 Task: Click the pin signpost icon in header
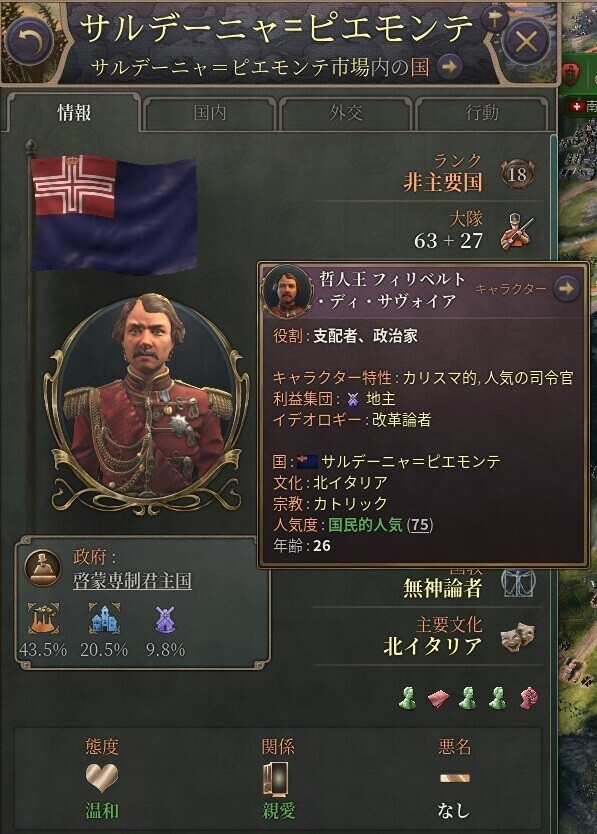pos(494,20)
